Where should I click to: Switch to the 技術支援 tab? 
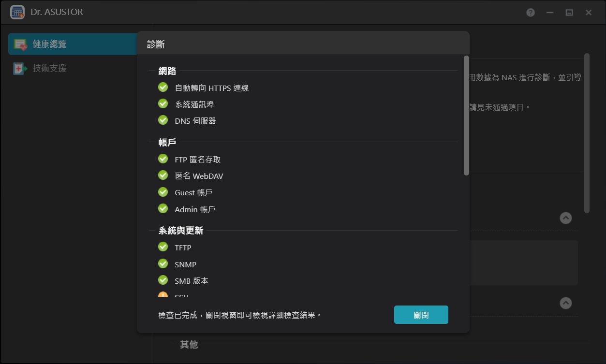pyautogui.click(x=49, y=68)
